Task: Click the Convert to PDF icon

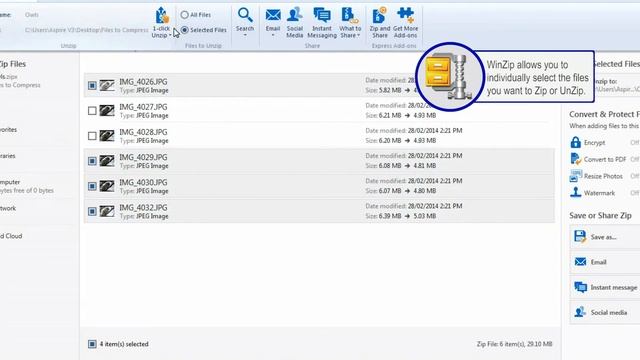Action: [x=576, y=159]
